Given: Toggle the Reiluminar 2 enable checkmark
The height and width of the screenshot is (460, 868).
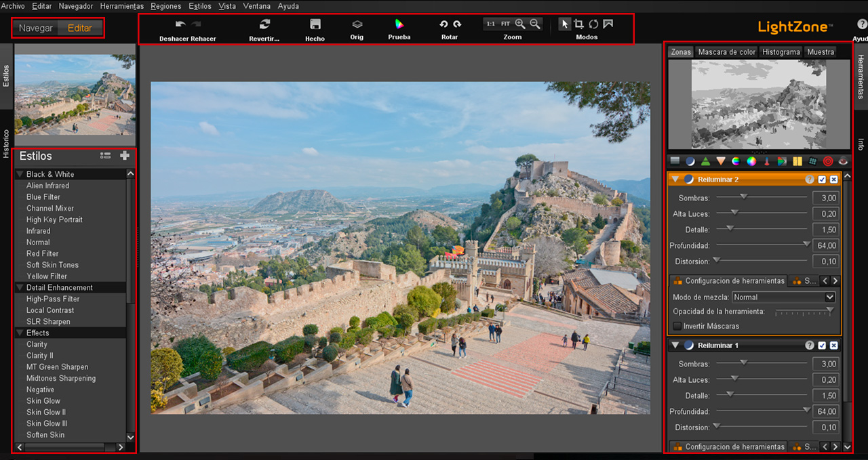Looking at the screenshot, I should pos(824,179).
